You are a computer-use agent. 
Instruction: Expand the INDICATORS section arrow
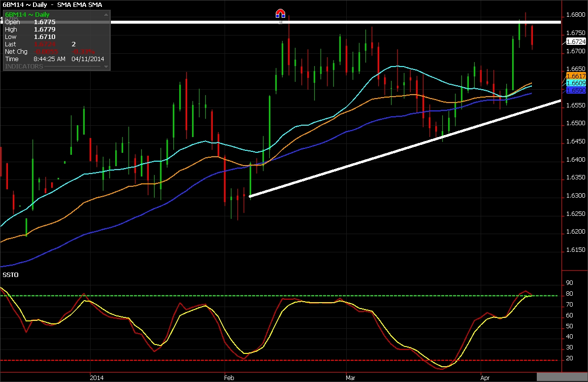click(x=106, y=67)
